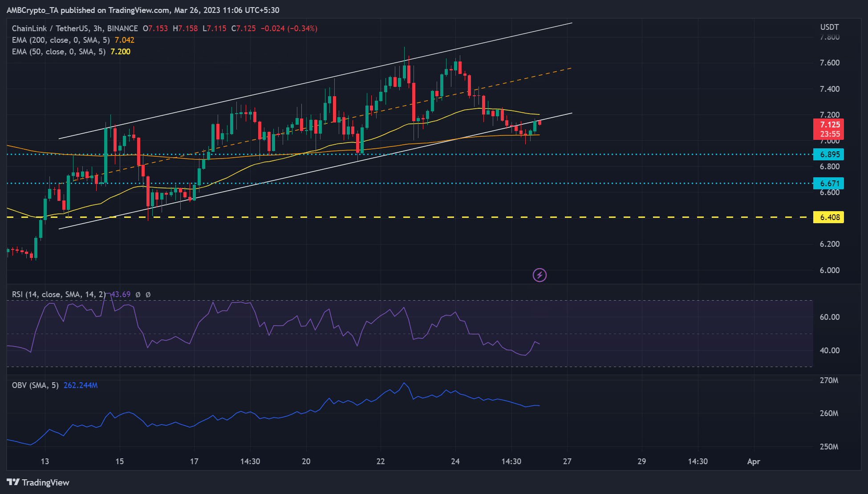Click the cyan 6.895 price label
This screenshot has width=868, height=494.
[829, 154]
